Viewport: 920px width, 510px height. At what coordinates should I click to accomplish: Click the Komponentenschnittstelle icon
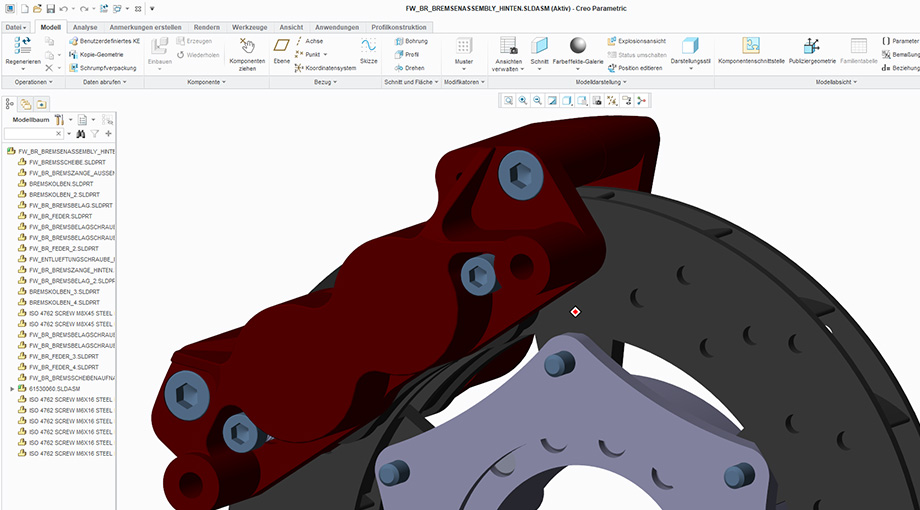[751, 46]
